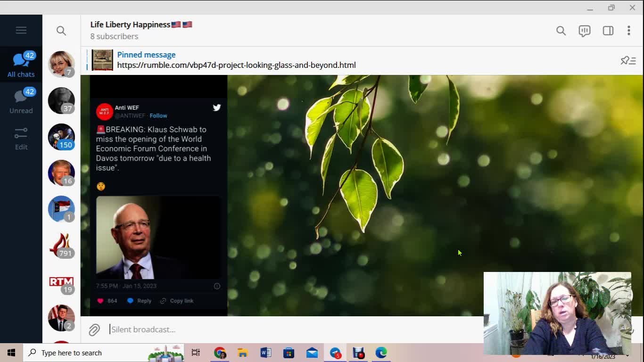Open the Klaus Schwab photo

158,238
